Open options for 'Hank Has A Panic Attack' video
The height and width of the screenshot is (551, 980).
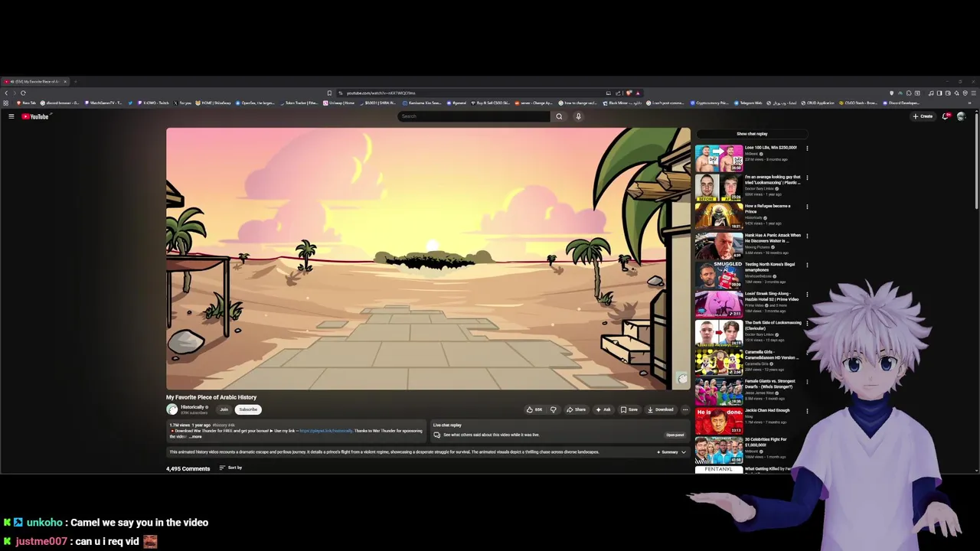pyautogui.click(x=807, y=236)
